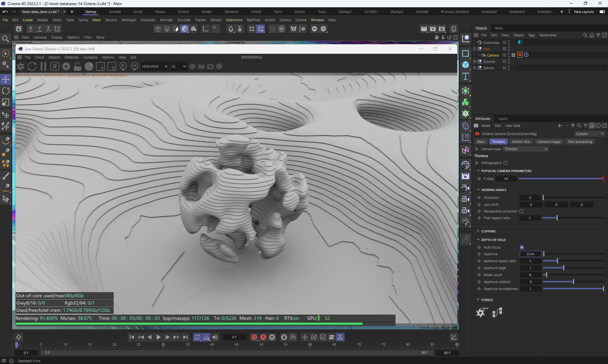Pick focus with the F marker icon

point(123,66)
